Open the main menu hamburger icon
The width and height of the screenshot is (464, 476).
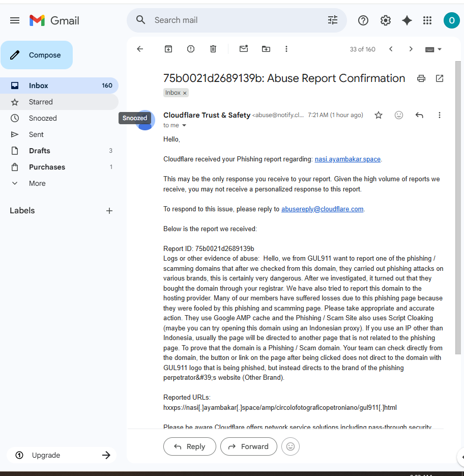[15, 20]
